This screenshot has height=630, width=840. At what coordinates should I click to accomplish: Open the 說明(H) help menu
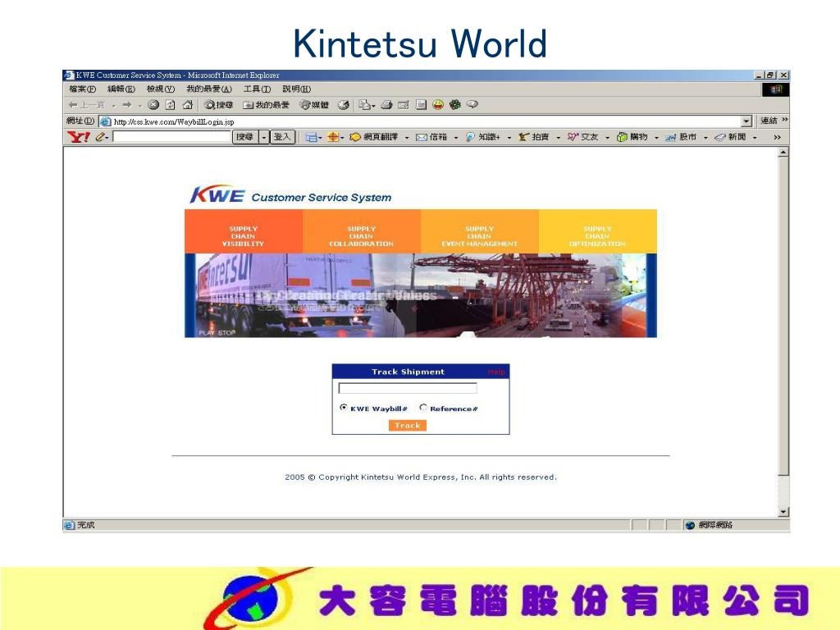pos(296,89)
